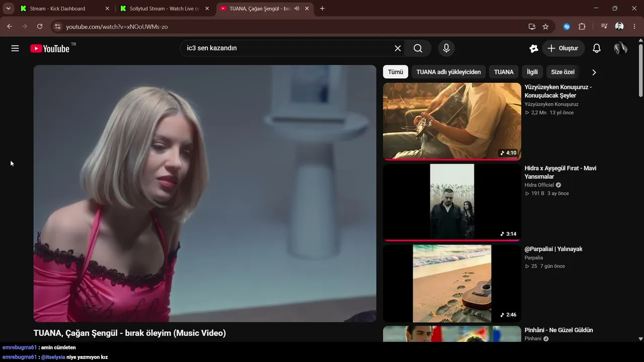Open the @Parpaliai | Yalınayak video title
The image size is (644, 362).
(x=553, y=249)
